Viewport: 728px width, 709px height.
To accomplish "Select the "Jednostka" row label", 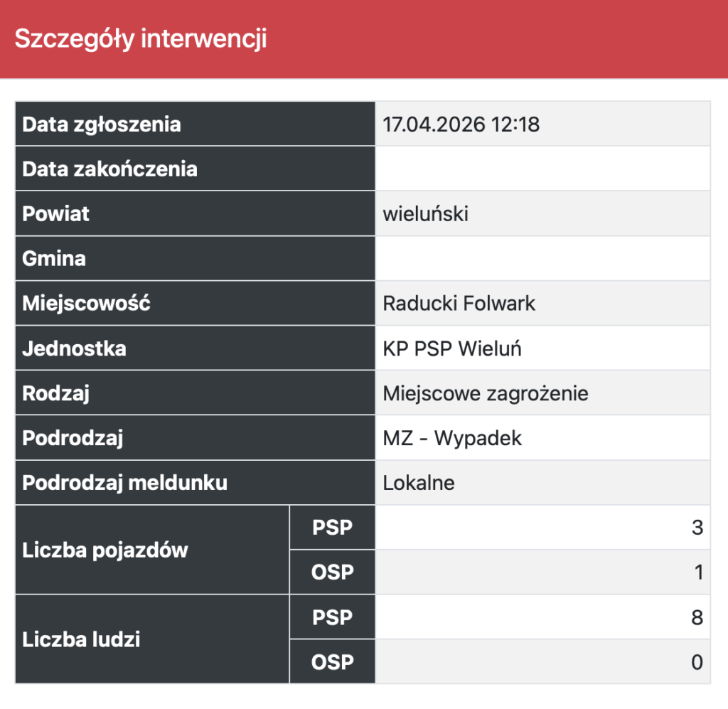I will pos(74,348).
